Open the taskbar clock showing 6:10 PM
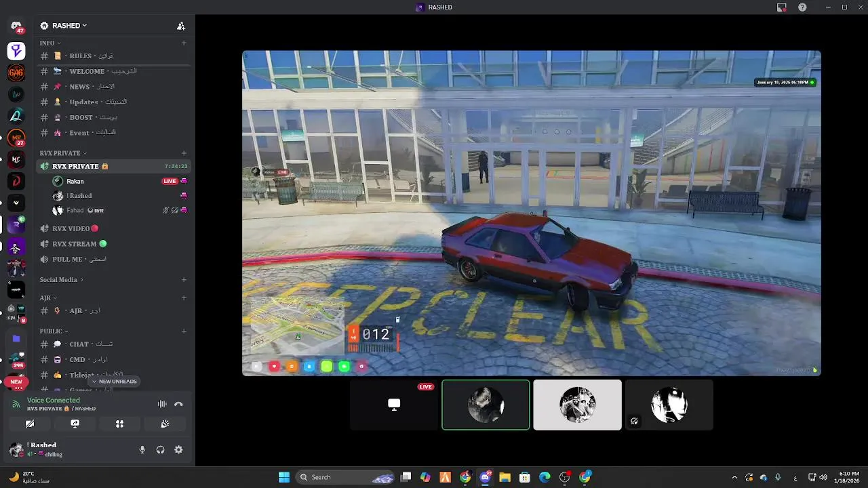 tap(849, 477)
